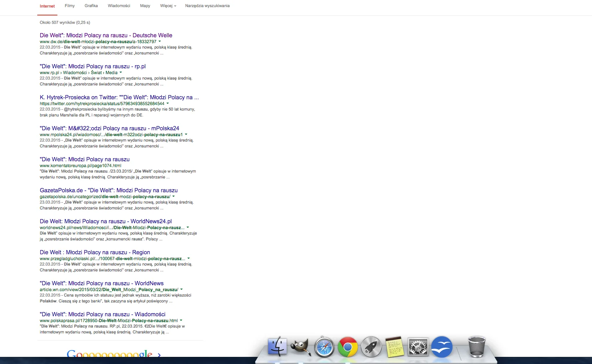Launch Google Chrome from the dock
This screenshot has height=364, width=592.
(x=348, y=347)
